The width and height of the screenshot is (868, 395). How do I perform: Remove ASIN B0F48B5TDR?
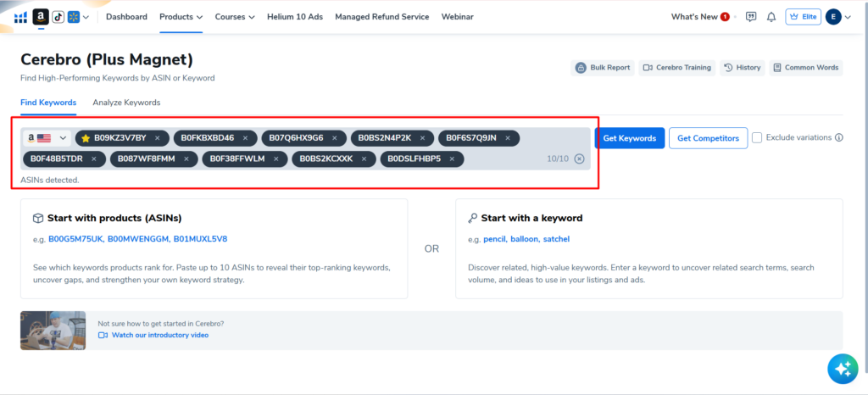click(x=94, y=159)
